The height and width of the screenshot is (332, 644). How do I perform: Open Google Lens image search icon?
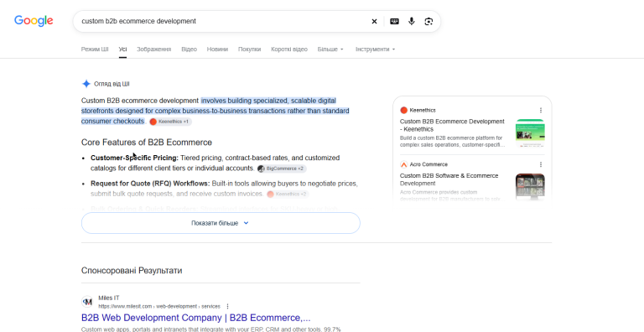428,21
